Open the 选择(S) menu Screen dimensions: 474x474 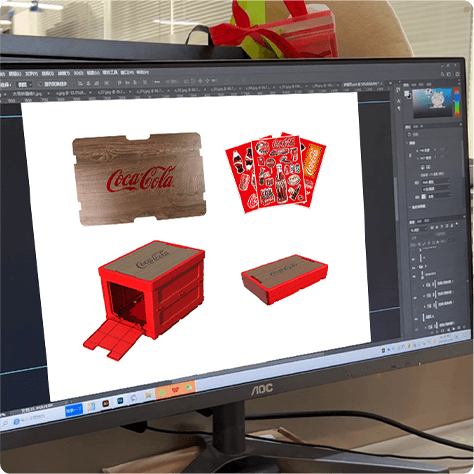coord(48,73)
